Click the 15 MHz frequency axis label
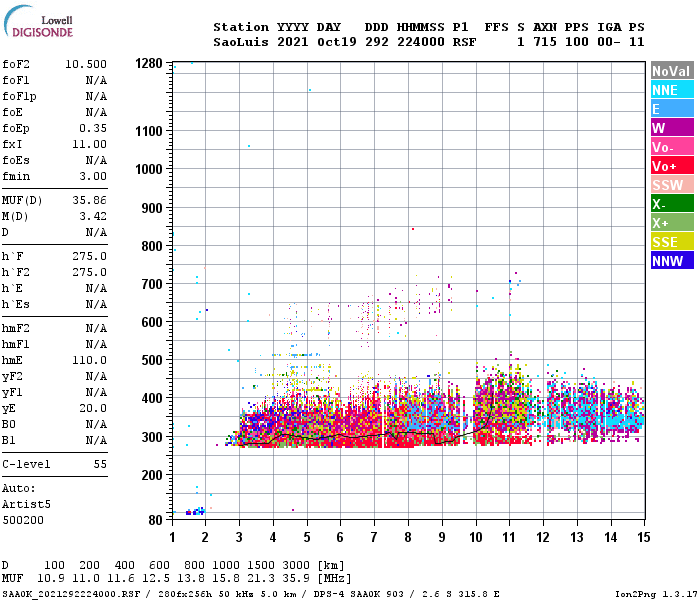700x600 pixels. point(644,537)
